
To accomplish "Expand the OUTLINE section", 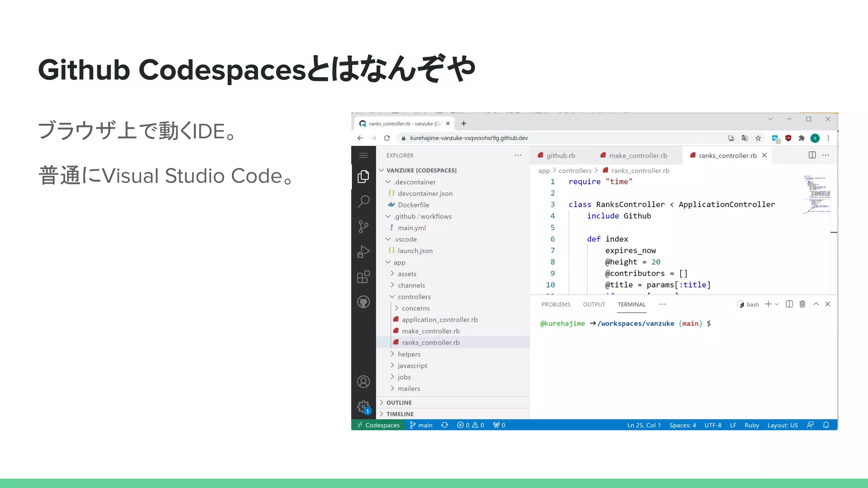I will click(453, 402).
